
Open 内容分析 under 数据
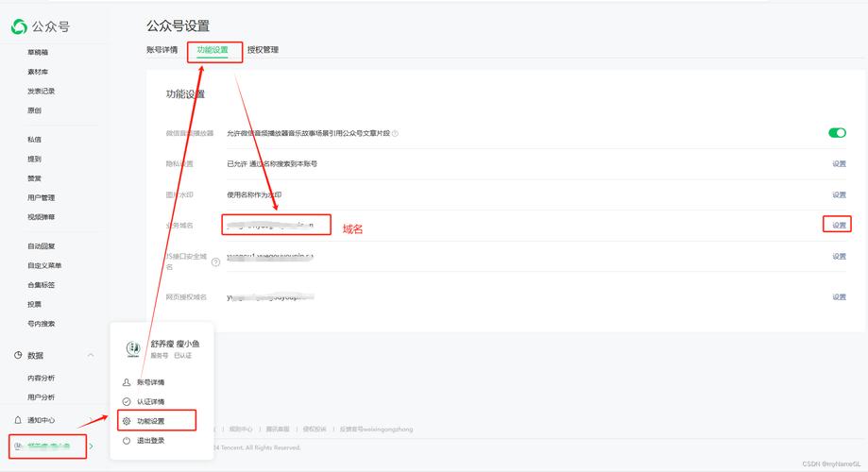click(x=41, y=378)
